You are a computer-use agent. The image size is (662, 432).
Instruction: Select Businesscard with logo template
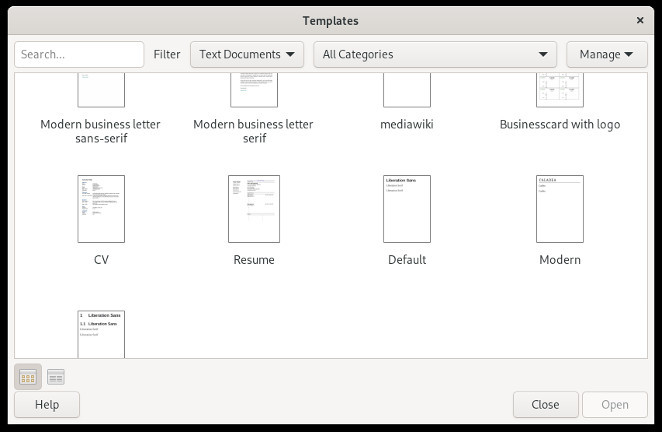pyautogui.click(x=559, y=92)
